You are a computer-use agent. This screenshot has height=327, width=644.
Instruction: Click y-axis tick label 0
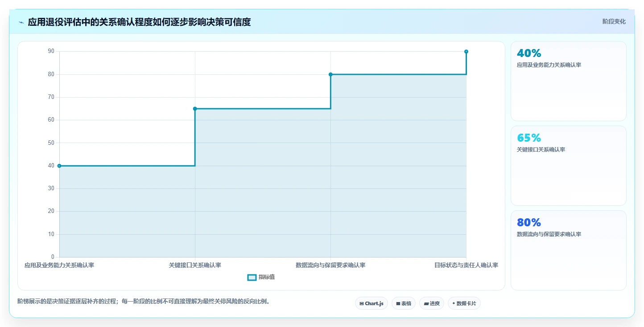53,257
